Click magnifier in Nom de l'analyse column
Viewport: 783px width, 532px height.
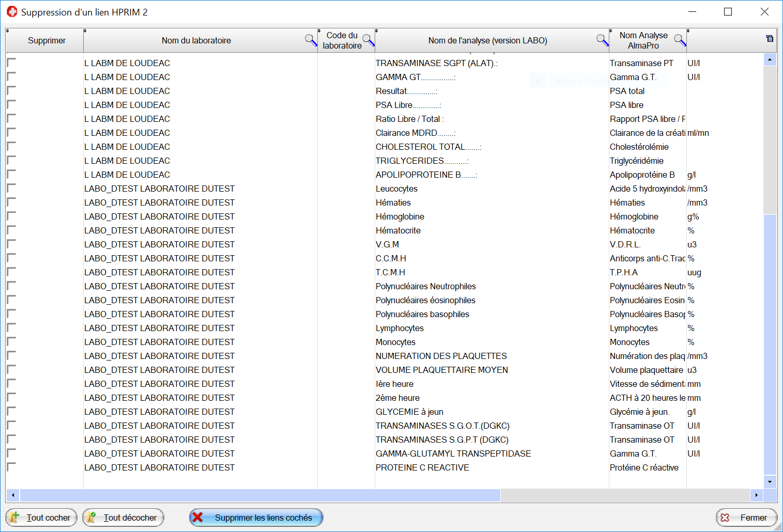(602, 40)
